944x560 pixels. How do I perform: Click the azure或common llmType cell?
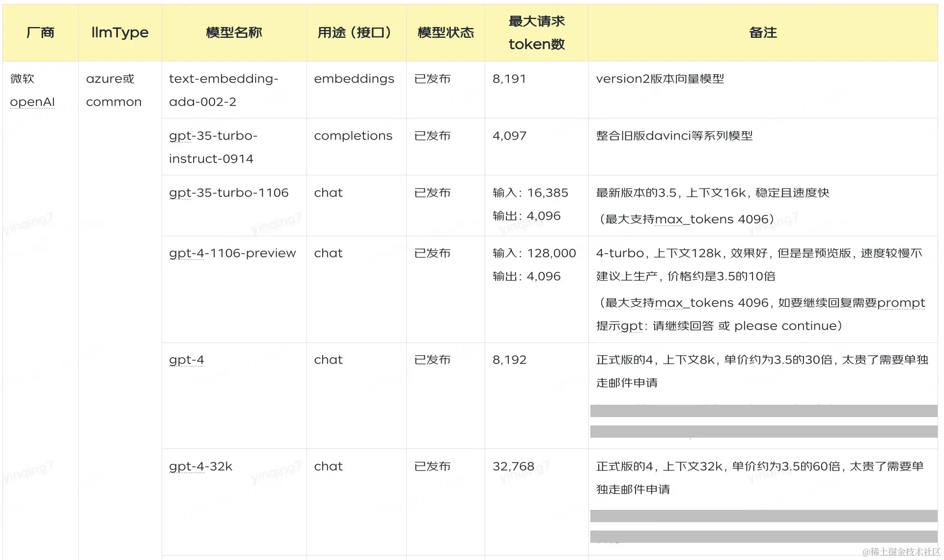[x=113, y=90]
